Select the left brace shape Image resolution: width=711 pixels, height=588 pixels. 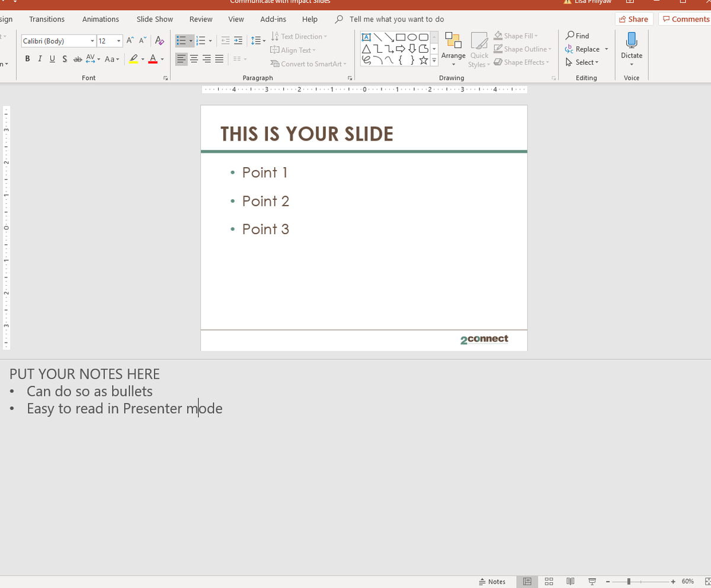pyautogui.click(x=401, y=60)
